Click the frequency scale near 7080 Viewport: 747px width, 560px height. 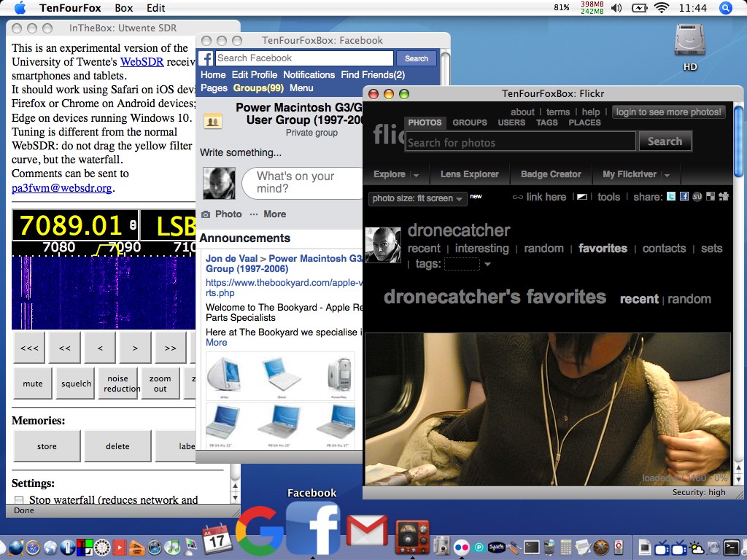coord(59,248)
